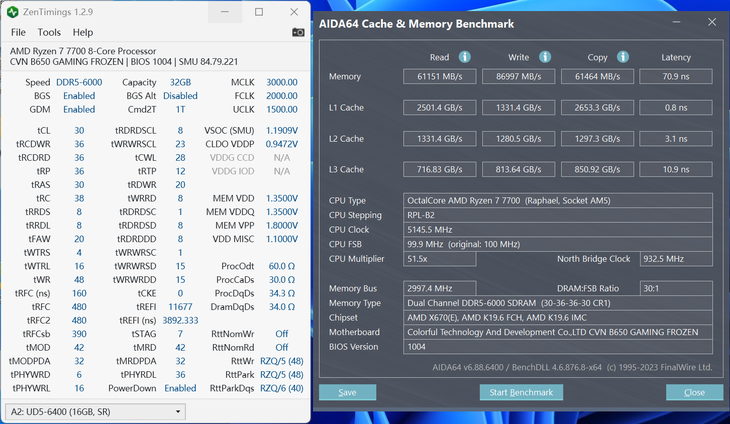The height and width of the screenshot is (424, 730).
Task: Click the Memory Bus field 2997.4 MHz
Action: [439, 288]
